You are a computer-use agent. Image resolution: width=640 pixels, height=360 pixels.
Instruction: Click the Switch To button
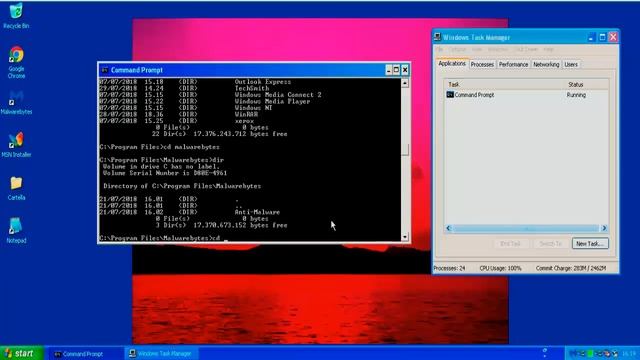[x=550, y=244]
